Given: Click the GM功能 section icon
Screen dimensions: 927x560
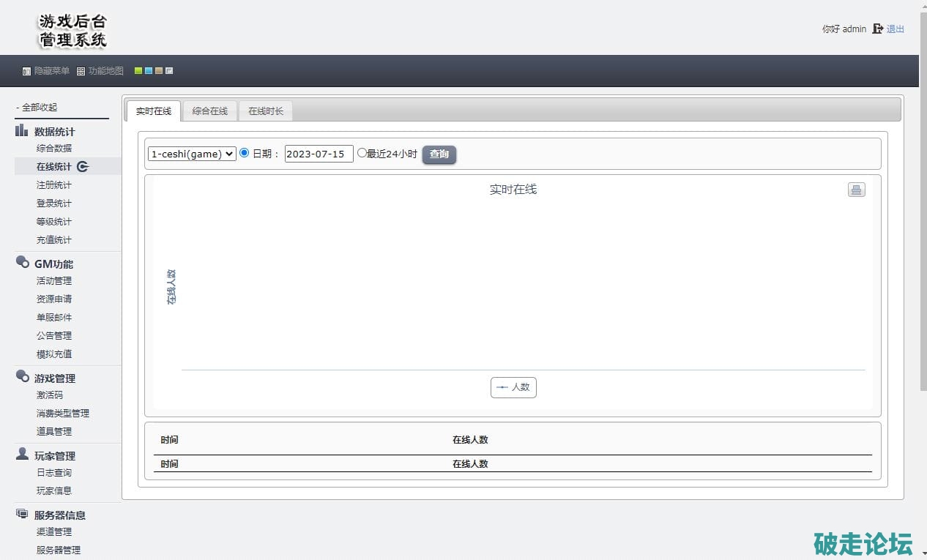Looking at the screenshot, I should coord(22,263).
